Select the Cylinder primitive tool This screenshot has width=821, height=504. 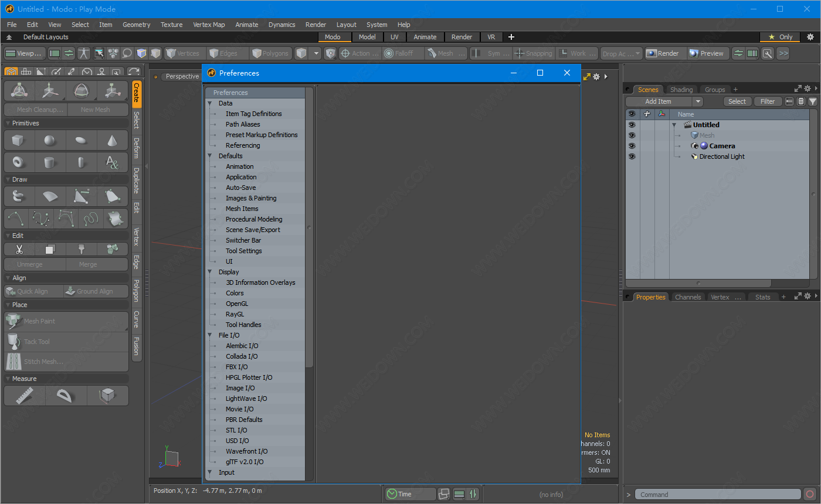tap(50, 162)
